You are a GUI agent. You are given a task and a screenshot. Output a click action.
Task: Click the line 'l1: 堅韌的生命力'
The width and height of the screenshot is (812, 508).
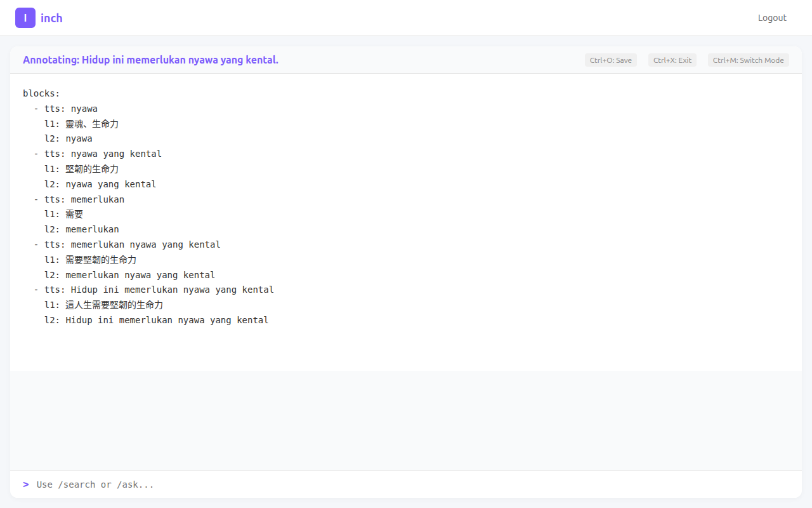(81, 169)
